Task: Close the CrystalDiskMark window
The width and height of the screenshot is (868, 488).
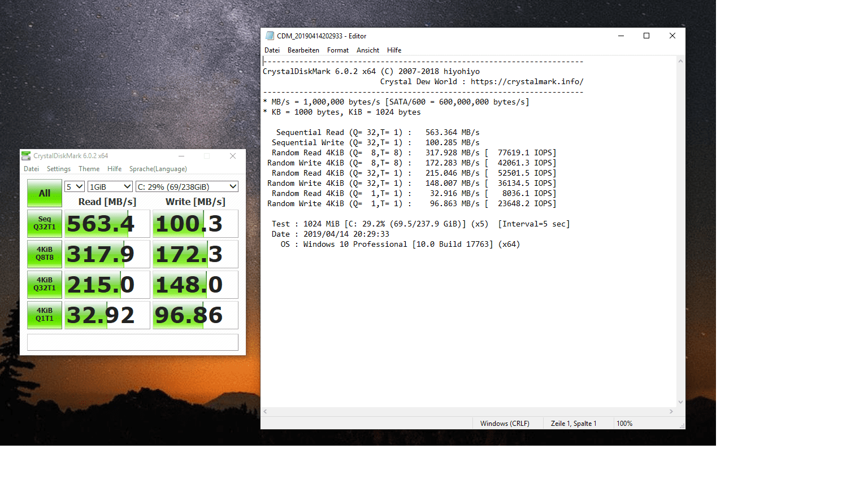Action: point(233,156)
